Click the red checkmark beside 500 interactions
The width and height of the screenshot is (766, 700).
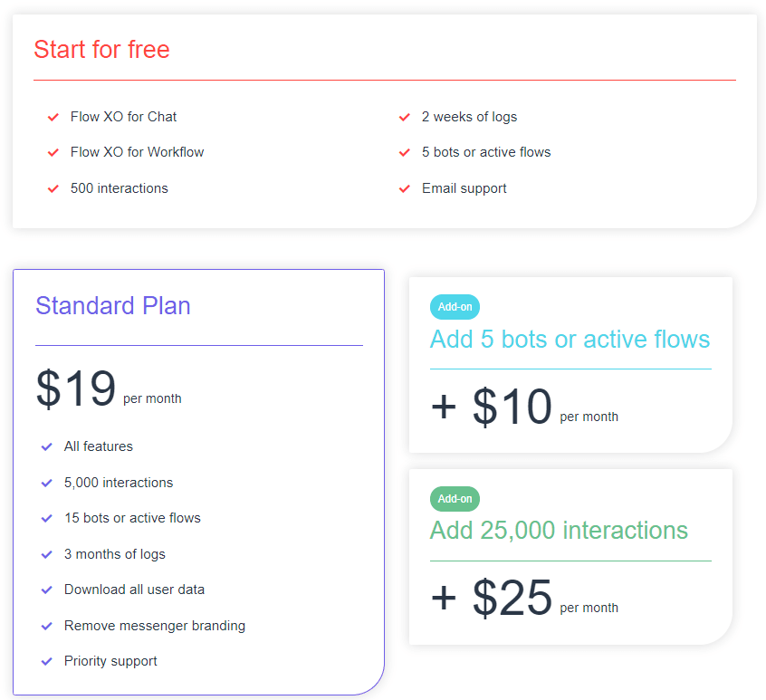pyautogui.click(x=53, y=188)
